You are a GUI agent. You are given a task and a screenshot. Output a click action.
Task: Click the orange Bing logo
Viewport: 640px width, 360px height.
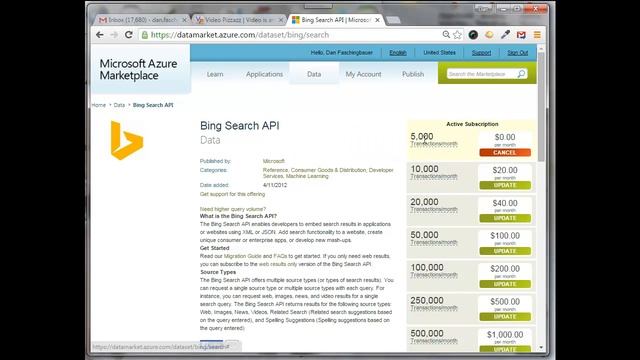click(x=127, y=140)
